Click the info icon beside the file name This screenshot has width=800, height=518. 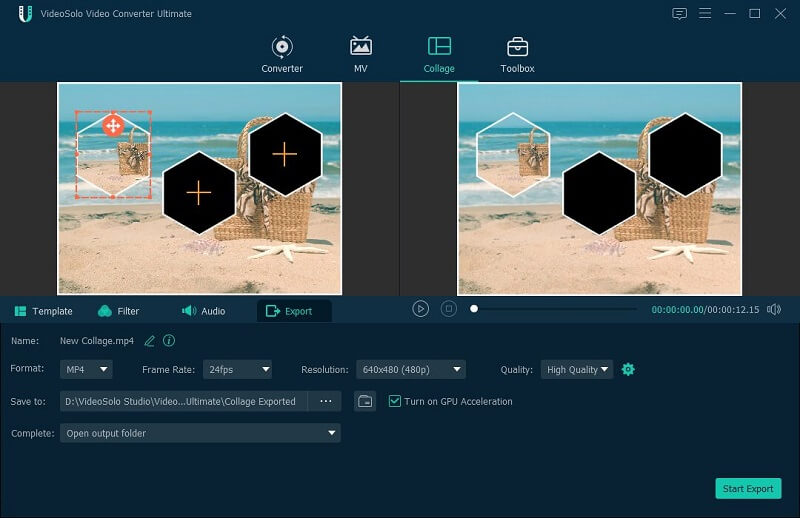click(x=169, y=341)
